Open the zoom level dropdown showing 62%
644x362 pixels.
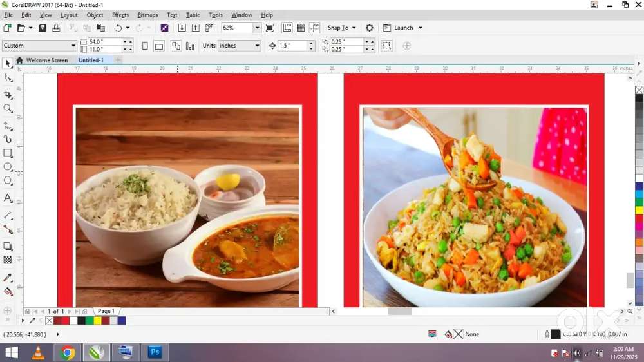[257, 28]
